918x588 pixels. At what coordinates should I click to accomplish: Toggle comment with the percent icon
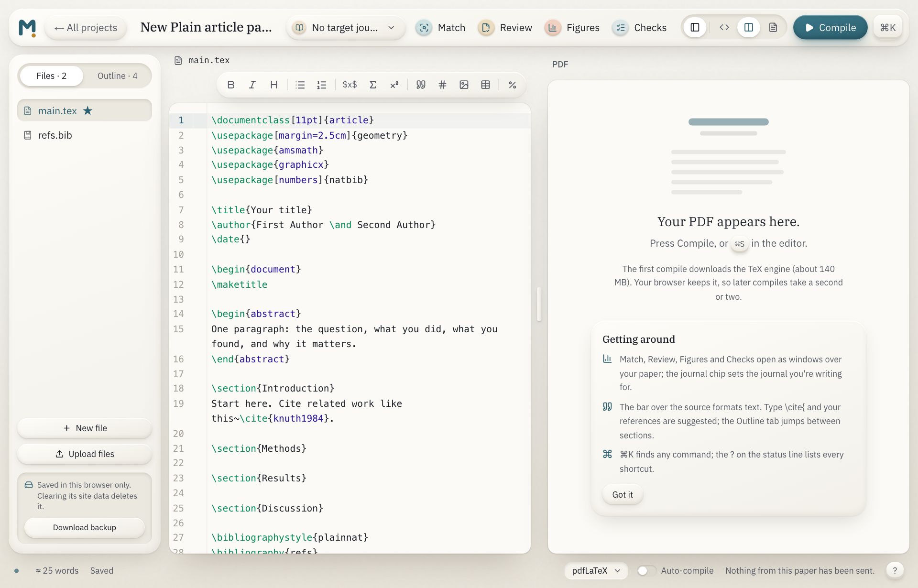tap(512, 85)
